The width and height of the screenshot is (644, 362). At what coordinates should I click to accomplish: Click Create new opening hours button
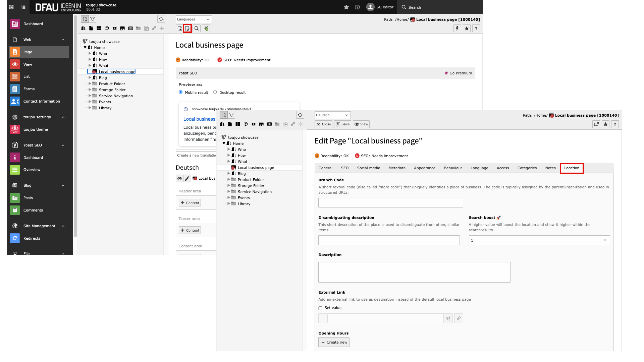point(334,342)
